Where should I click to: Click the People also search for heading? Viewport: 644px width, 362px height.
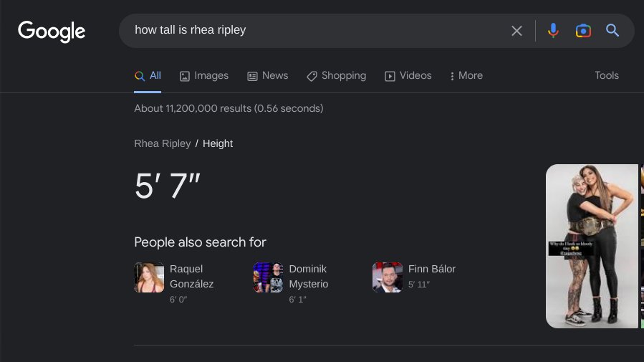coord(200,242)
